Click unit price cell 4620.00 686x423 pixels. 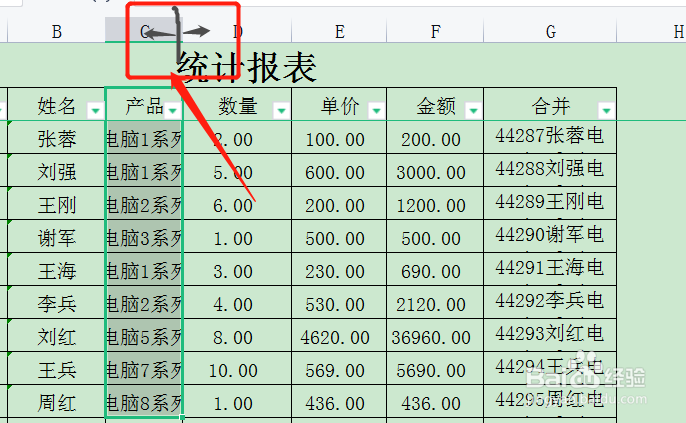click(x=339, y=336)
